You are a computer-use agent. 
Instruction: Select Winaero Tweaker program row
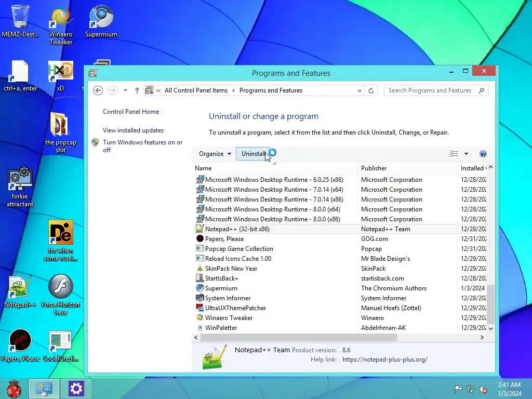pos(341,318)
